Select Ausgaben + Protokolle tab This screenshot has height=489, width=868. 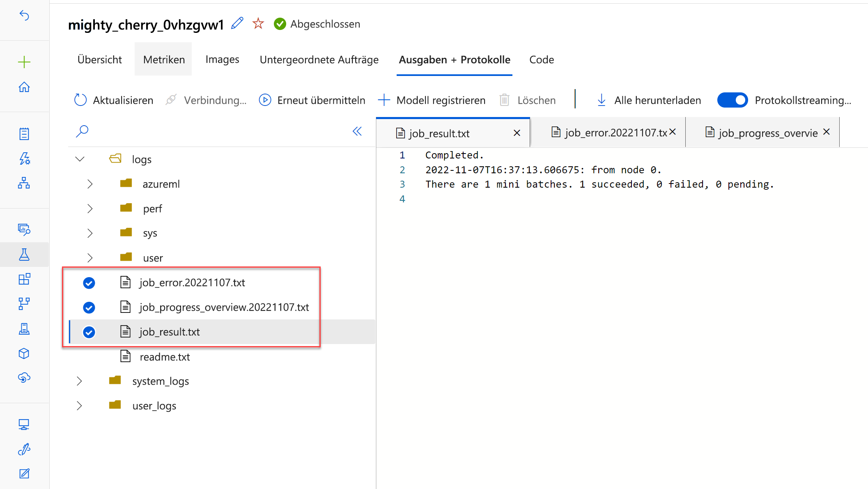pos(455,60)
